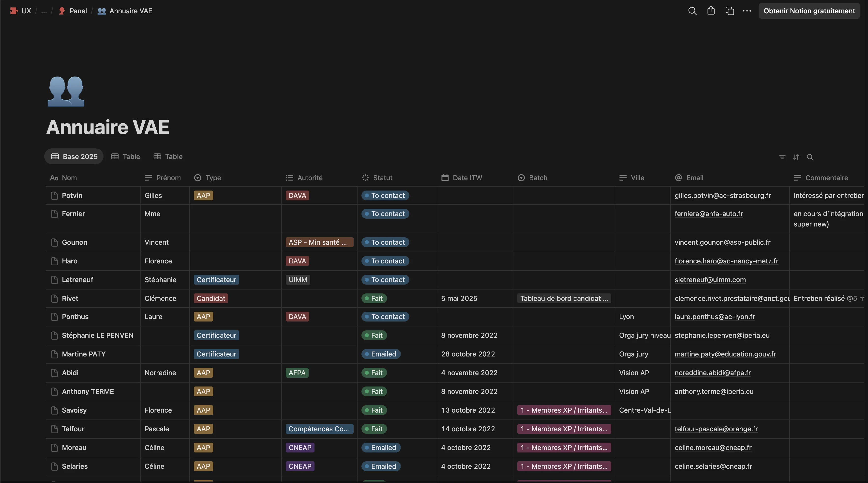This screenshot has width=868, height=483.
Task: Click the share icon in the top bar
Action: coord(711,11)
